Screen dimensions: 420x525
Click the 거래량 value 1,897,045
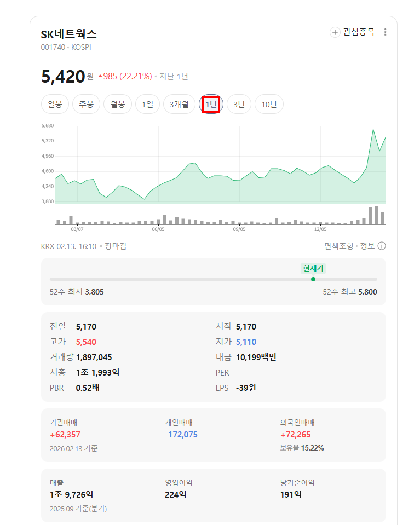click(94, 357)
